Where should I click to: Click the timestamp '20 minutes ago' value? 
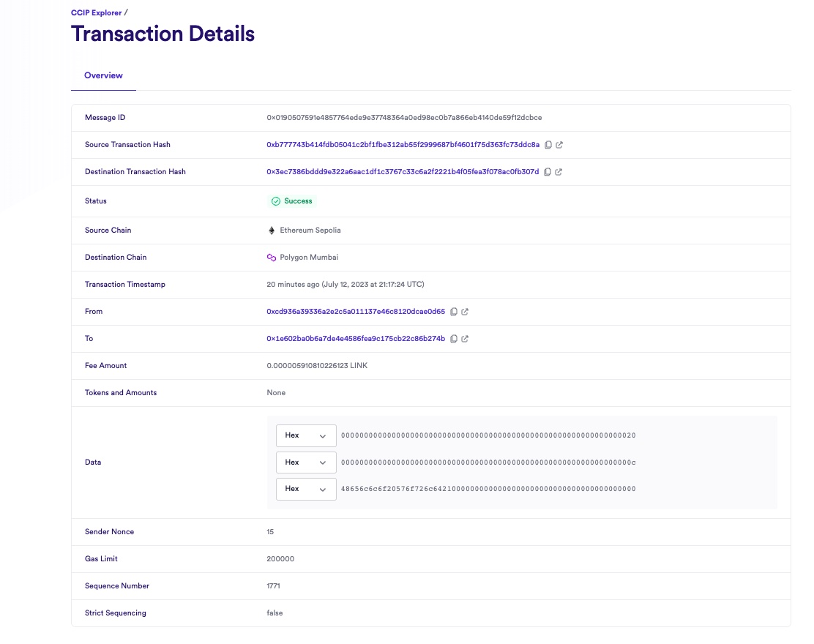[x=346, y=285]
